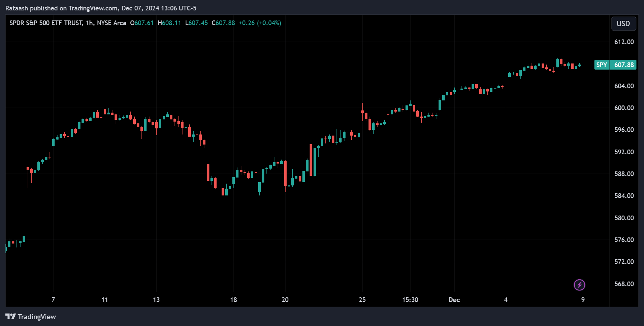Image resolution: width=644 pixels, height=326 pixels.
Task: Click the date label 13 on time axis
Action: point(156,300)
